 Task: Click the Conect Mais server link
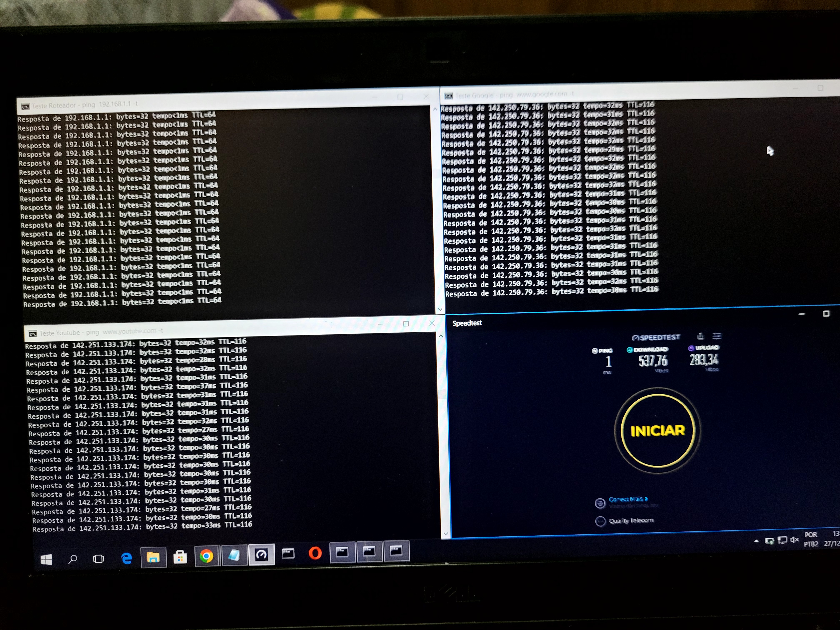coord(627,499)
